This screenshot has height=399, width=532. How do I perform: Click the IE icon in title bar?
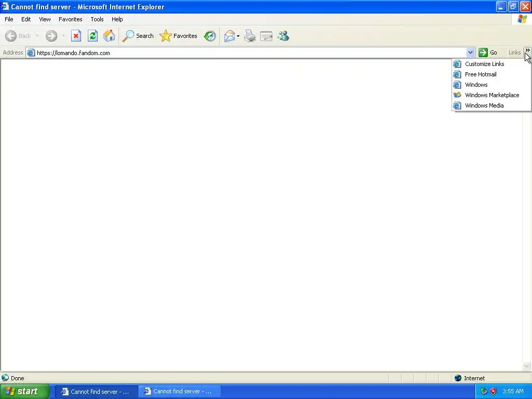point(5,6)
